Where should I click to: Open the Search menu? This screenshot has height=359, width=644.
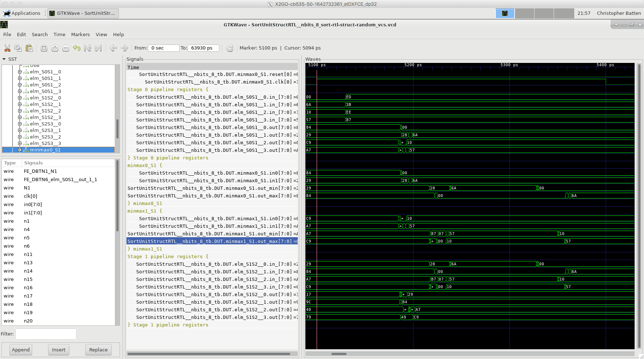40,35
